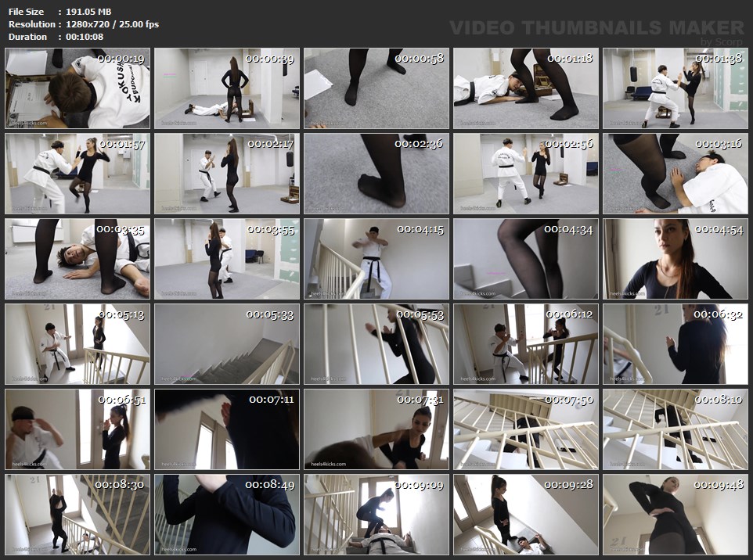This screenshot has height=560, width=753.
Task: Open the final thumbnail at 00:09:48
Action: [676, 515]
